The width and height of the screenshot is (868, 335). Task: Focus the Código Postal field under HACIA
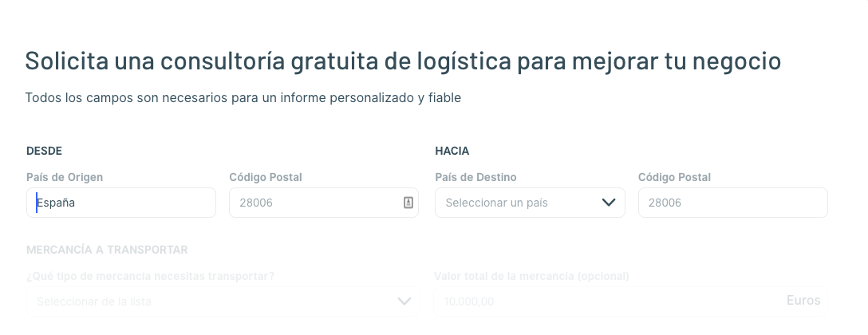click(733, 203)
